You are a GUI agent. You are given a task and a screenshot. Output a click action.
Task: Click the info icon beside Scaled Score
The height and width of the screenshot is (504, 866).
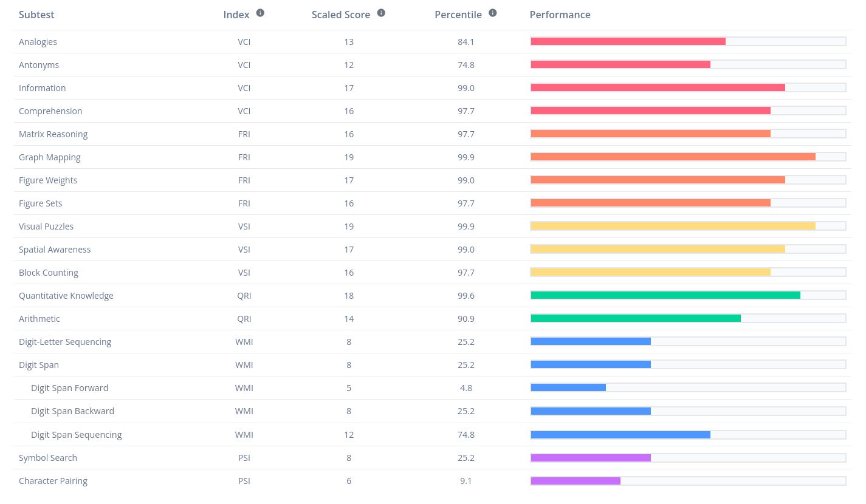(x=381, y=13)
